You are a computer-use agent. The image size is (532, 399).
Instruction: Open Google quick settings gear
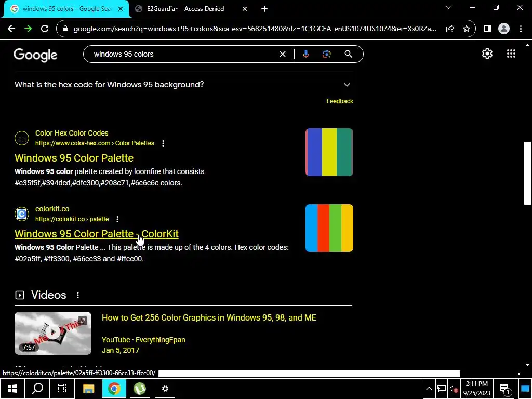tap(487, 54)
